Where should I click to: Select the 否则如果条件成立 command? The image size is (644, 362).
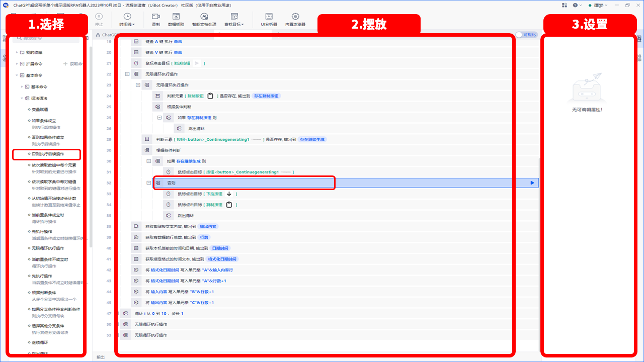(x=48, y=137)
